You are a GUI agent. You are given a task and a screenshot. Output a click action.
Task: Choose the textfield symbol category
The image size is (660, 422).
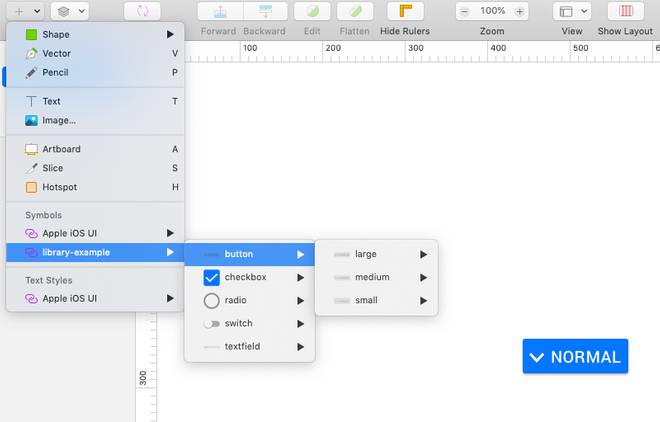coord(245,346)
